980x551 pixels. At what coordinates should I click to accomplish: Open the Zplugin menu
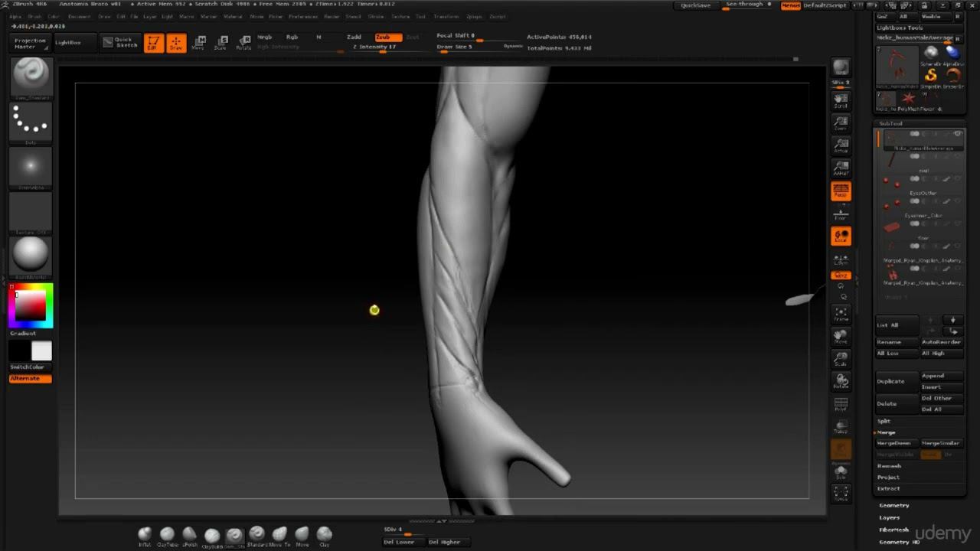tap(474, 16)
